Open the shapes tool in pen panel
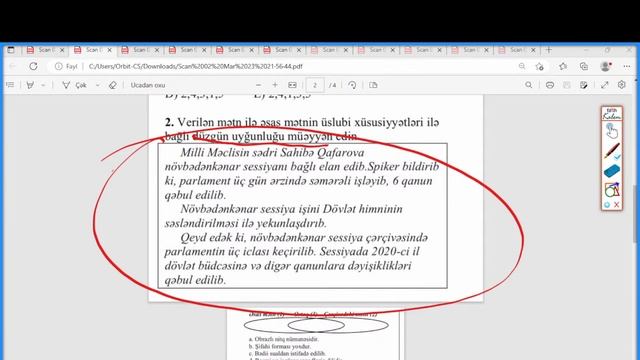 coord(612,190)
